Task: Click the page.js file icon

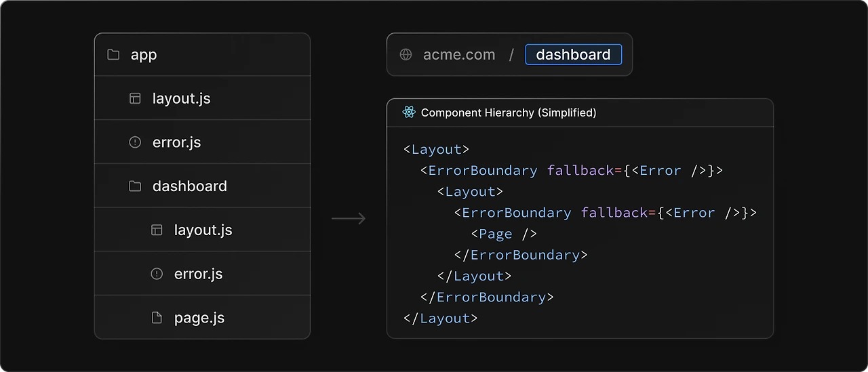Action: (x=157, y=318)
